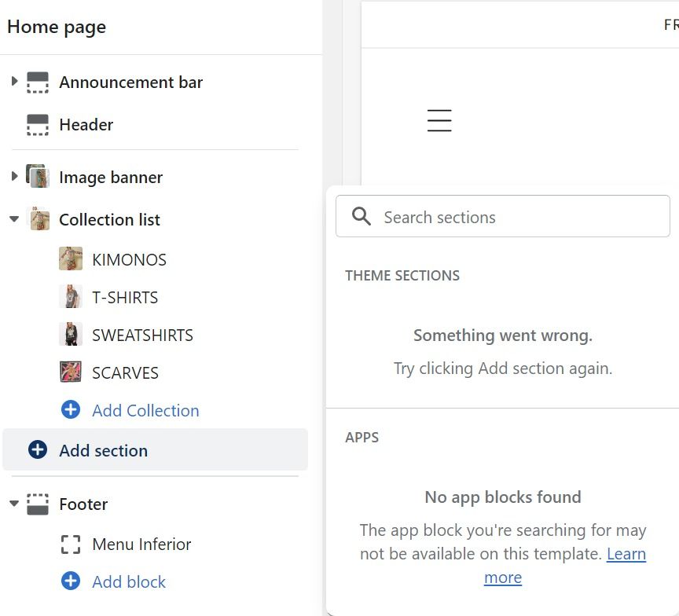
Task: Click the SCARVES collection thumbnail
Action: pos(71,372)
